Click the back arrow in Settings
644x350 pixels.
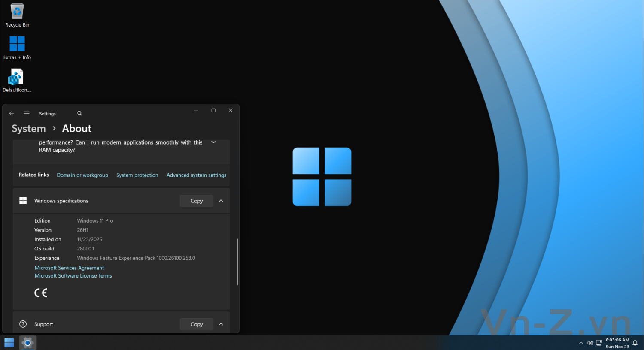tap(12, 113)
